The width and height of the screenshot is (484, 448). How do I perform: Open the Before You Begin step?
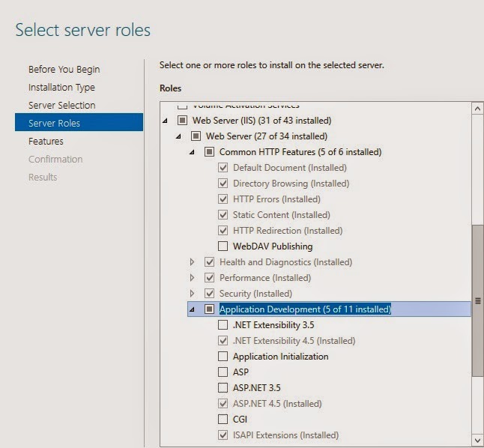tap(64, 70)
